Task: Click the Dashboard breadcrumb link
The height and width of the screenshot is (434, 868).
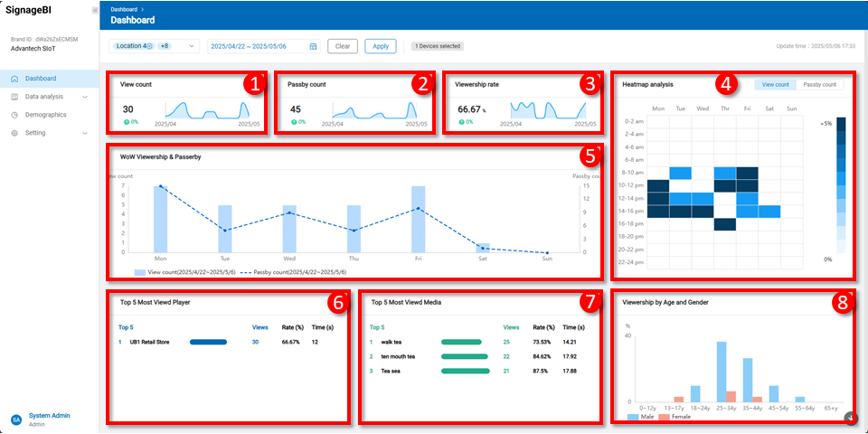Action: pos(124,9)
